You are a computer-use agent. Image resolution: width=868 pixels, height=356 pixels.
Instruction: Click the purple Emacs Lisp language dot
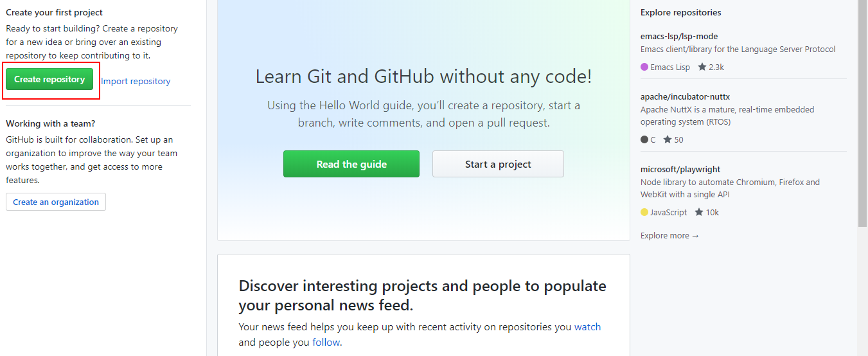tap(644, 67)
